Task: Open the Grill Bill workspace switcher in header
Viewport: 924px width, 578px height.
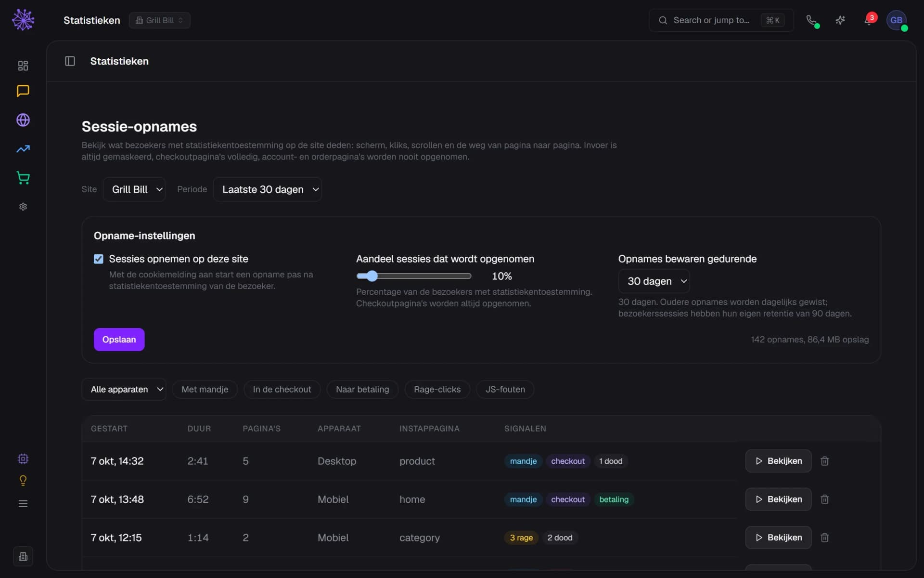Action: (159, 20)
